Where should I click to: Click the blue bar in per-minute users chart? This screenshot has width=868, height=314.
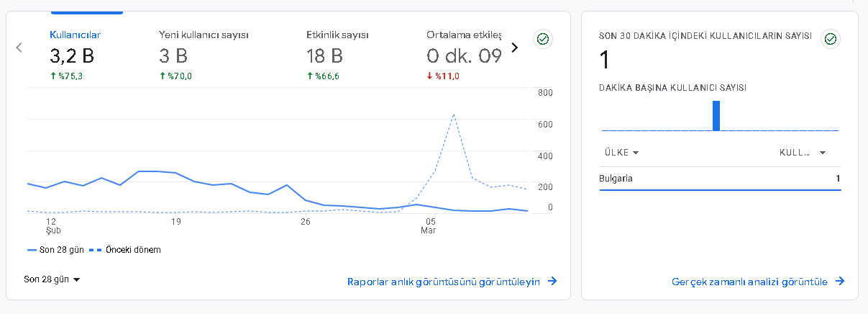[716, 116]
